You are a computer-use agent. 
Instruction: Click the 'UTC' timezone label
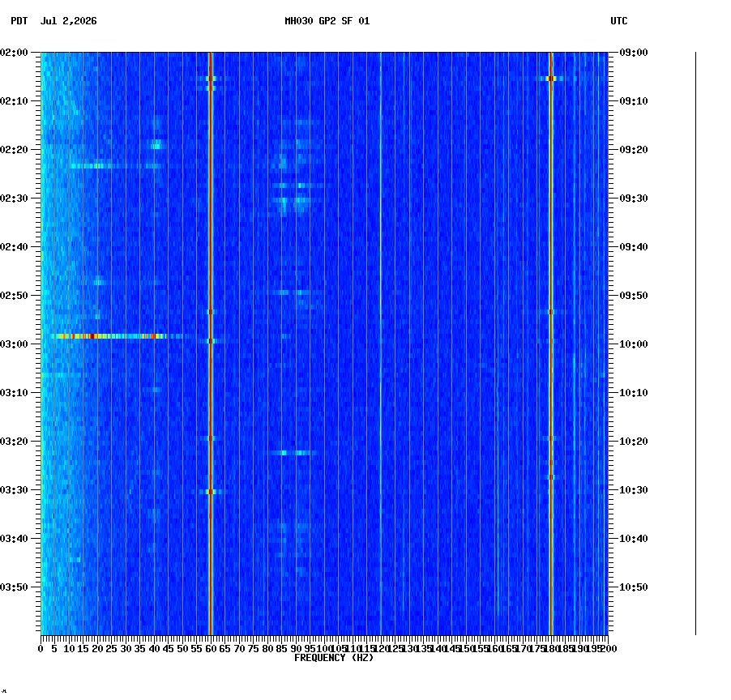618,21
